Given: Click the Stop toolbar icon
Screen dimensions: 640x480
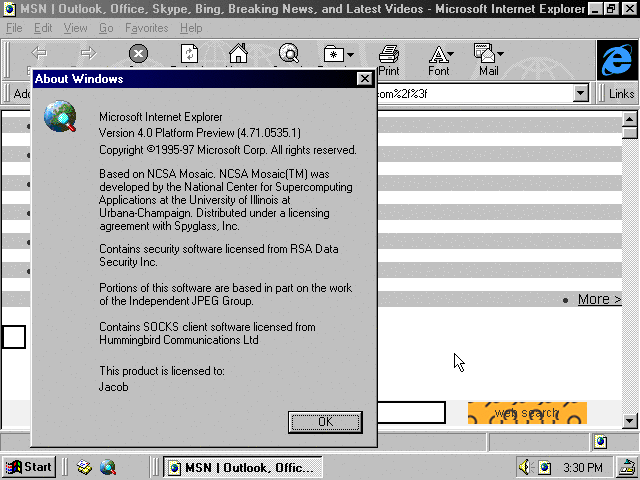Looking at the screenshot, I should (x=138, y=53).
